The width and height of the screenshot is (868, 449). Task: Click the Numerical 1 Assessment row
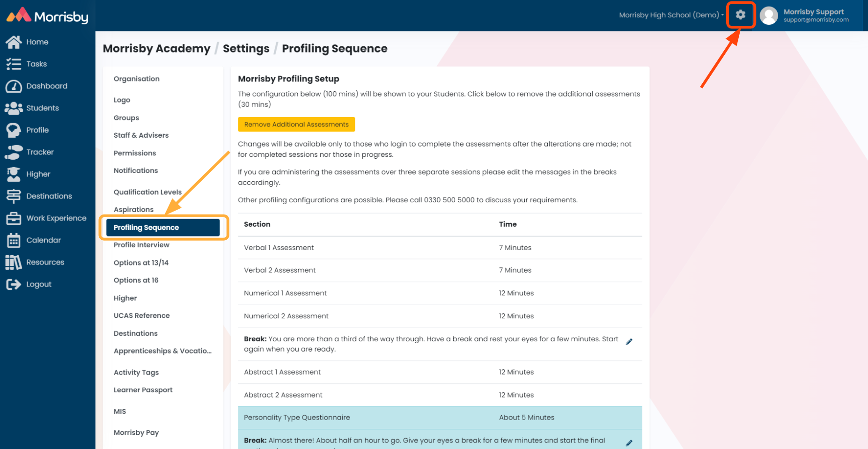point(440,293)
